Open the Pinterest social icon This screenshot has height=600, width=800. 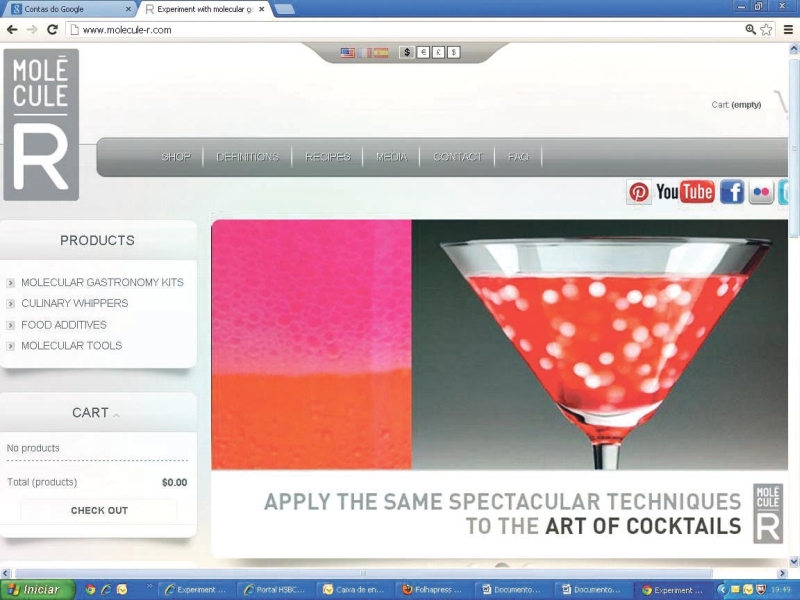[639, 192]
